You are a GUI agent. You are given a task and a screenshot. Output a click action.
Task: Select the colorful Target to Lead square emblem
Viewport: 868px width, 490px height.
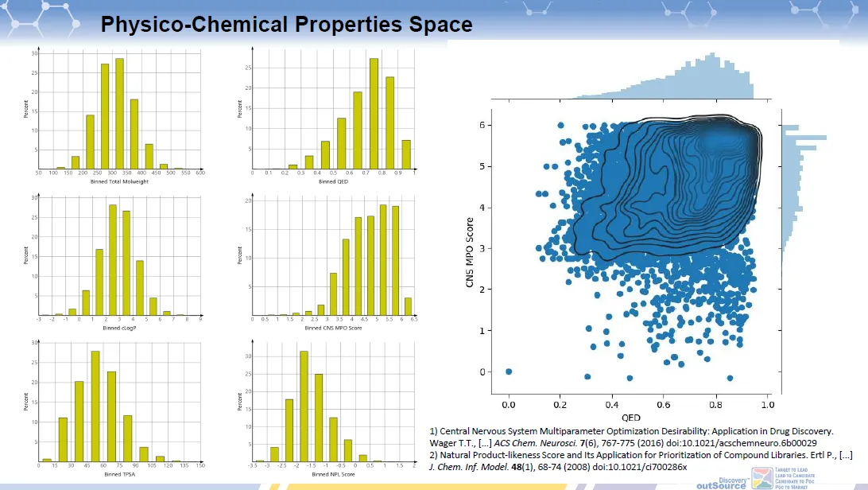pyautogui.click(x=761, y=479)
